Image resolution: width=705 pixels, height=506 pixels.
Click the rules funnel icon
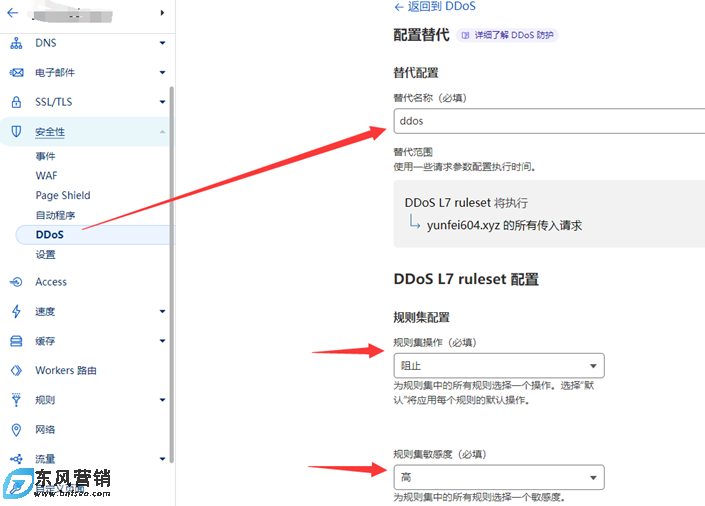click(16, 400)
